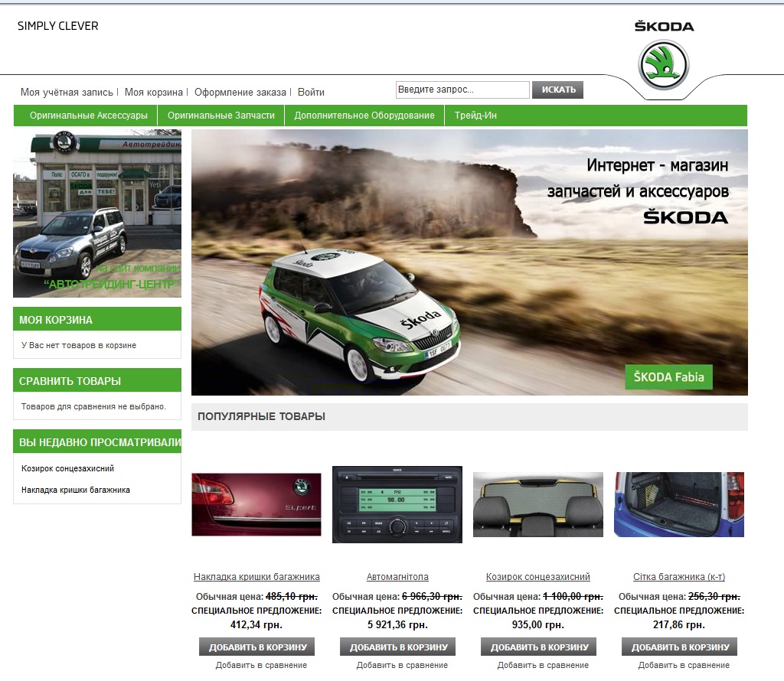Open Моя корзина header link

153,93
